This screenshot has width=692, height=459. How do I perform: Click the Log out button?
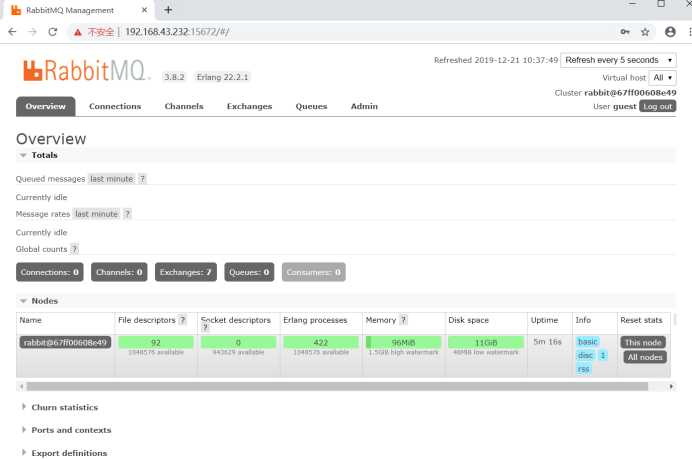pos(658,106)
